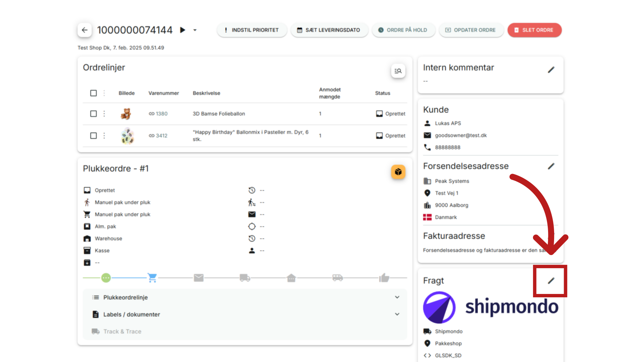644x362 pixels.
Task: Click code icon beside GLSDK_SD
Action: pyautogui.click(x=427, y=355)
